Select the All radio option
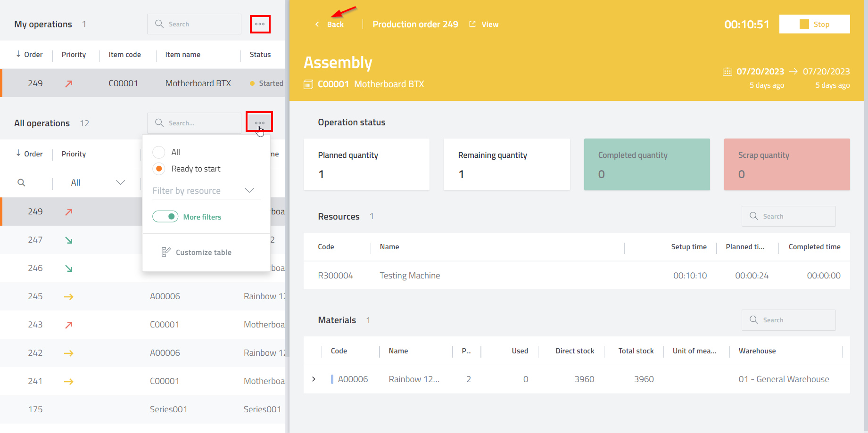This screenshot has width=868, height=433. (159, 152)
